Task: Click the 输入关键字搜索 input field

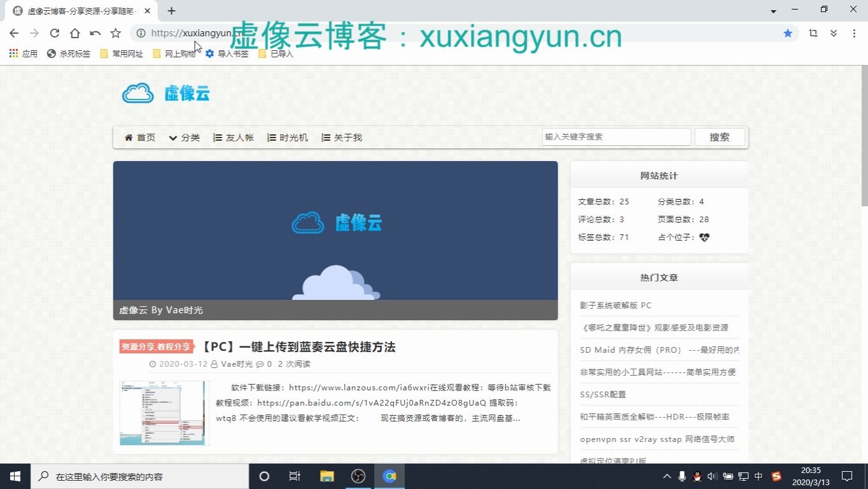Action: [615, 136]
